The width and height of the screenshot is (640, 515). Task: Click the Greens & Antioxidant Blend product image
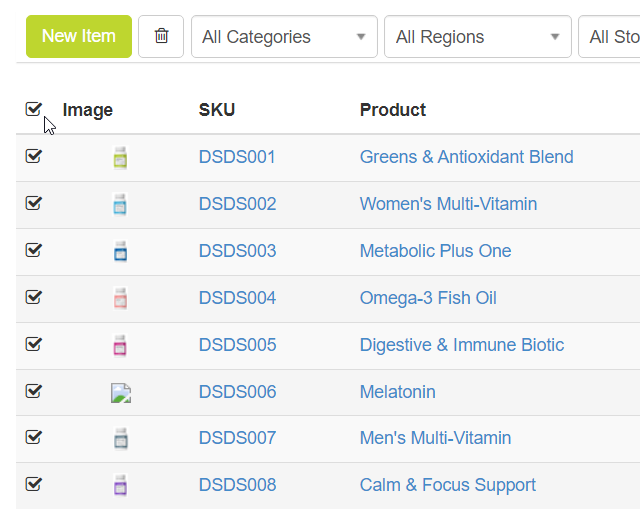[121, 157]
